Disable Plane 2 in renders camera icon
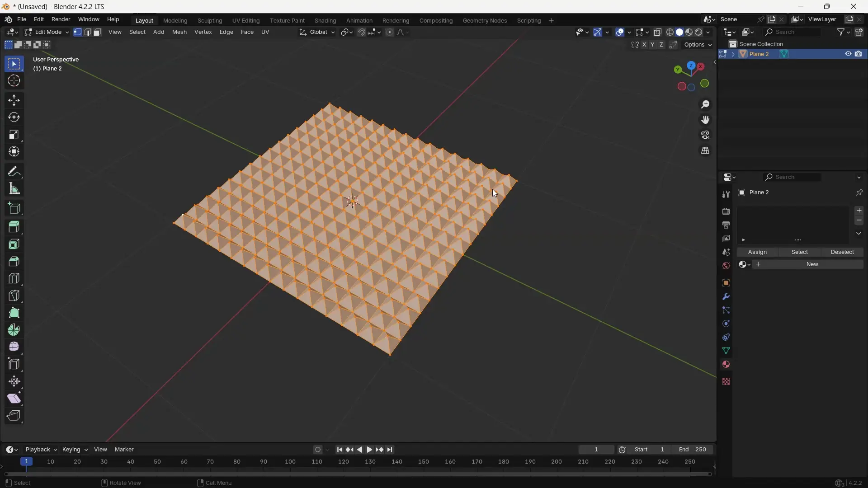 pos(859,54)
